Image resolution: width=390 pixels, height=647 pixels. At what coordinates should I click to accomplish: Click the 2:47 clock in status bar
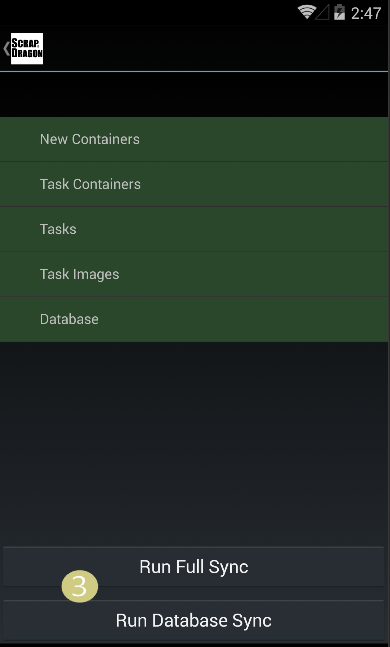click(366, 13)
